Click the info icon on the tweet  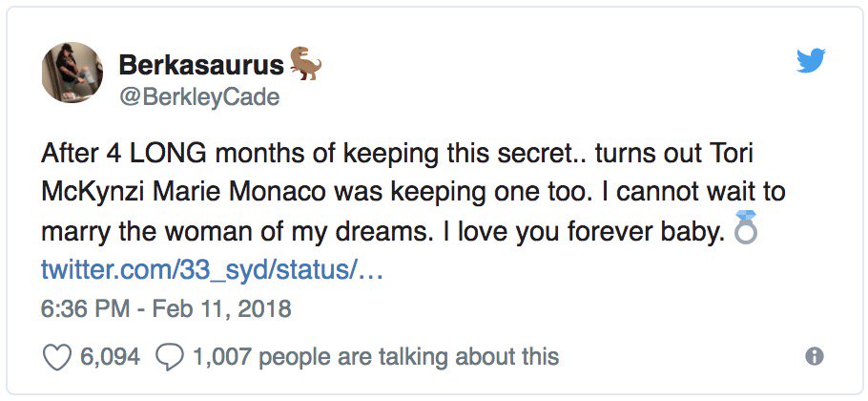pyautogui.click(x=814, y=357)
